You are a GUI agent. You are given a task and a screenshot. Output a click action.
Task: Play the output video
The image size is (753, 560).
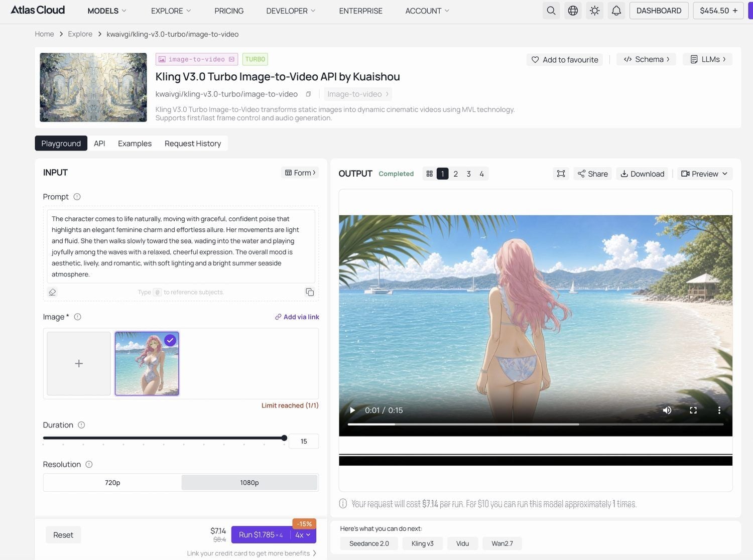[352, 410]
